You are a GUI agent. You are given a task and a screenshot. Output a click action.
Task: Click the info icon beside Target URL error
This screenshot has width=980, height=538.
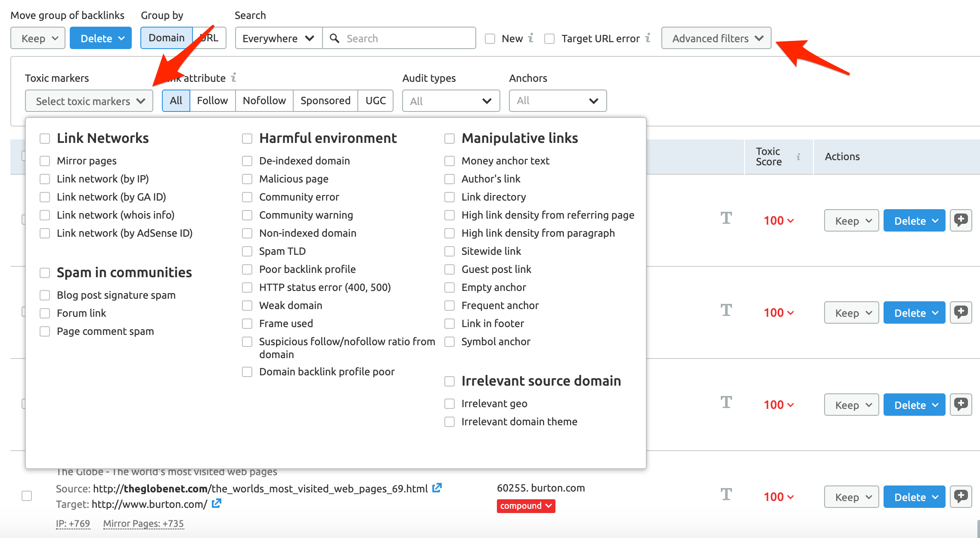click(648, 38)
